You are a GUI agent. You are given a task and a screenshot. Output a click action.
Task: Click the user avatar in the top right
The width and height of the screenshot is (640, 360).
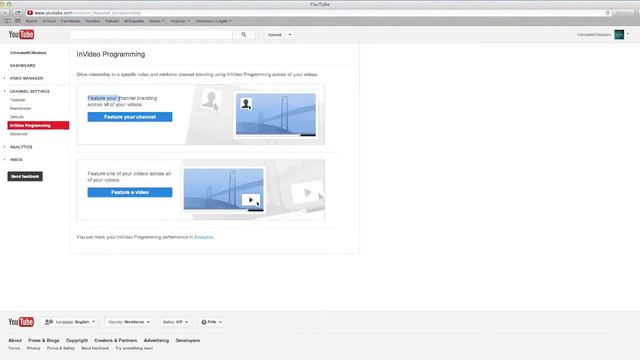coord(619,35)
